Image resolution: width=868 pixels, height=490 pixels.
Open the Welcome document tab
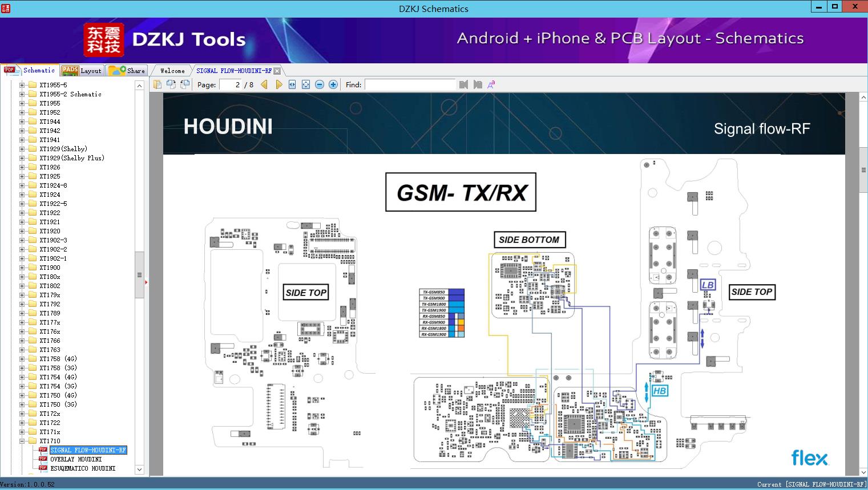[172, 71]
